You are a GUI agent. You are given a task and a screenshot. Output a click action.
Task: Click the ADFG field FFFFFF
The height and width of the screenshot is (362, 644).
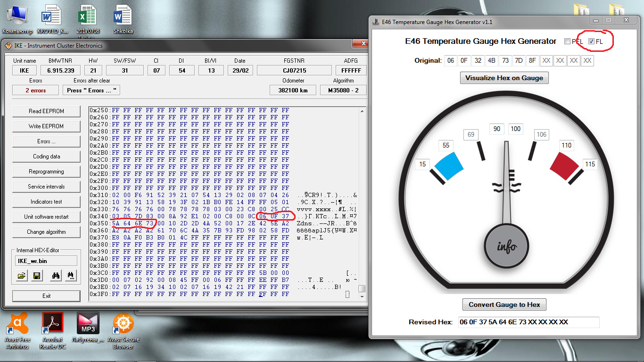point(351,70)
